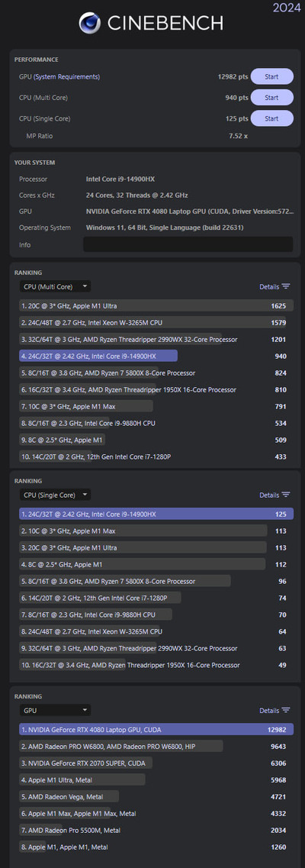Select Apple M1 Max, Metal GPU row
This screenshot has width=305, height=868.
(x=156, y=813)
